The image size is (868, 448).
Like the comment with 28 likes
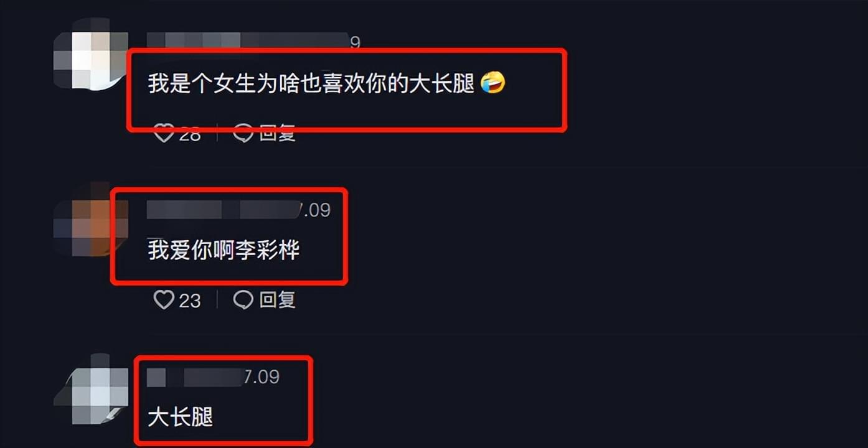tap(163, 133)
